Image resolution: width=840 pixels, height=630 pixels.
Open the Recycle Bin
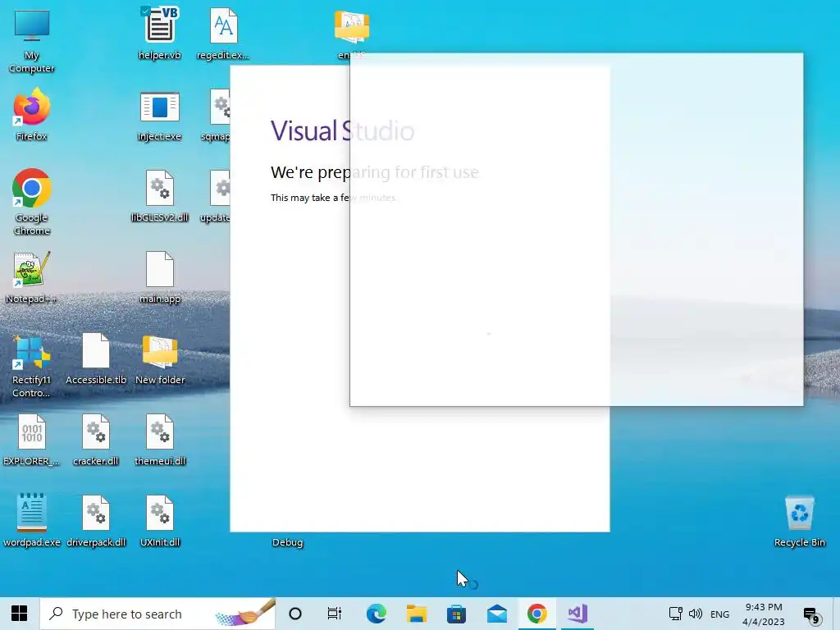coord(799,521)
